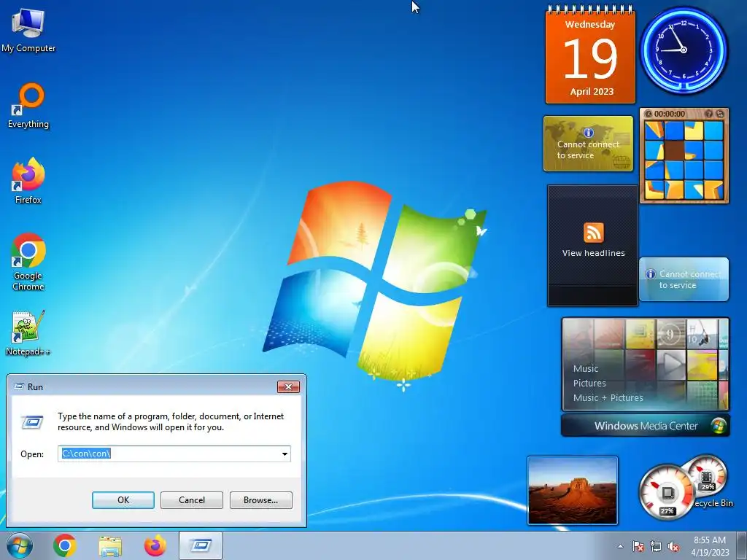Image resolution: width=747 pixels, height=560 pixels.
Task: Click the CPU meter gadget dial
Action: click(x=666, y=492)
